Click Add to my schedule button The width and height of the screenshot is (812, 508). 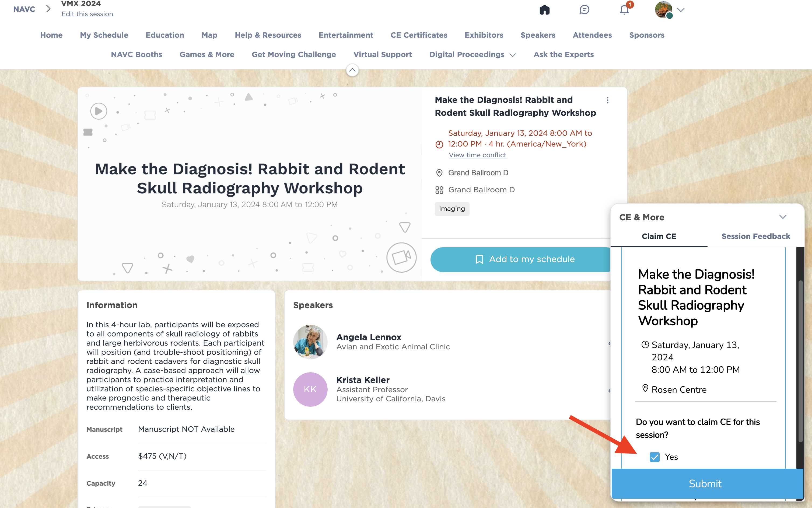pyautogui.click(x=524, y=259)
